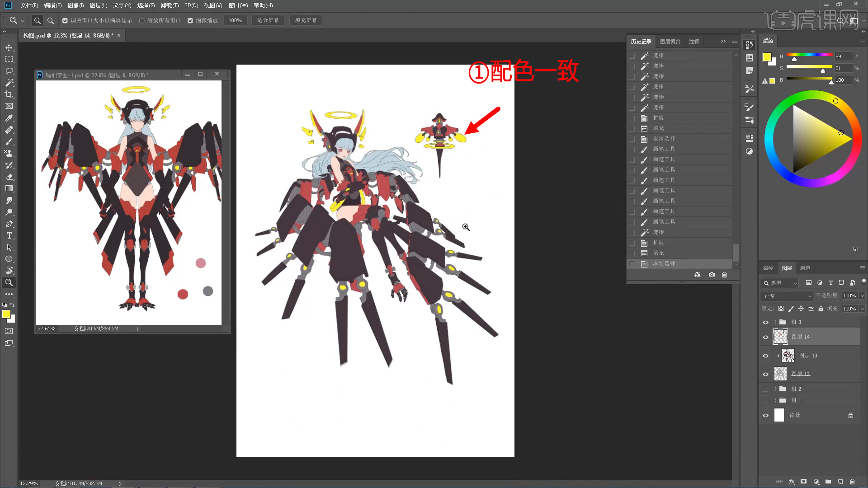Create new snapshot in History panel
The image size is (868, 488).
coord(712,275)
